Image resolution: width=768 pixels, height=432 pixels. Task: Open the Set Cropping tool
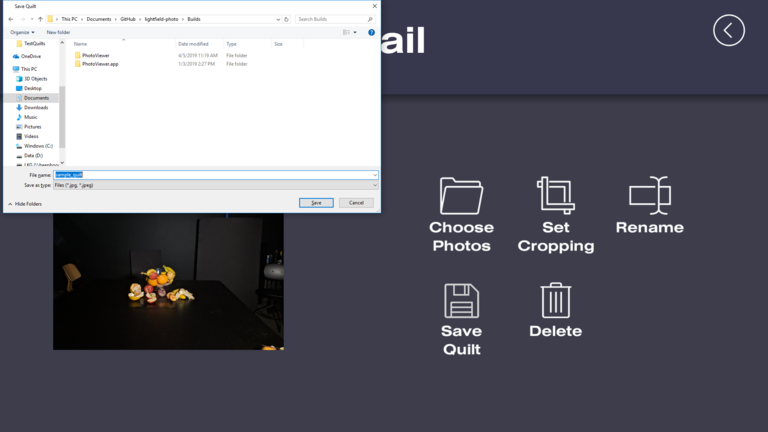555,196
